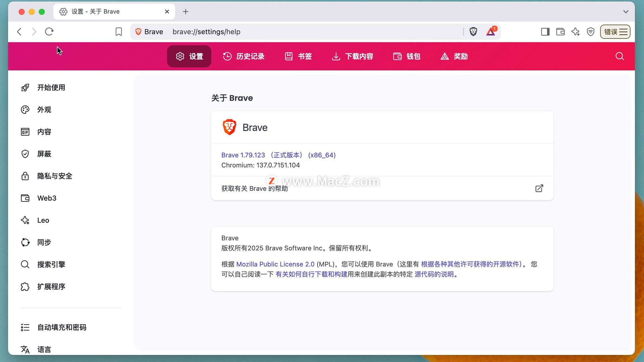644x362 pixels.
Task: Click the Brave lion logo in about card
Action: [229, 127]
